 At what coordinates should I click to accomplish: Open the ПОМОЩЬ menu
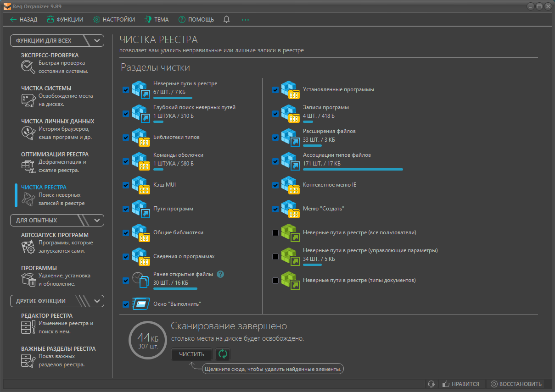(x=196, y=20)
